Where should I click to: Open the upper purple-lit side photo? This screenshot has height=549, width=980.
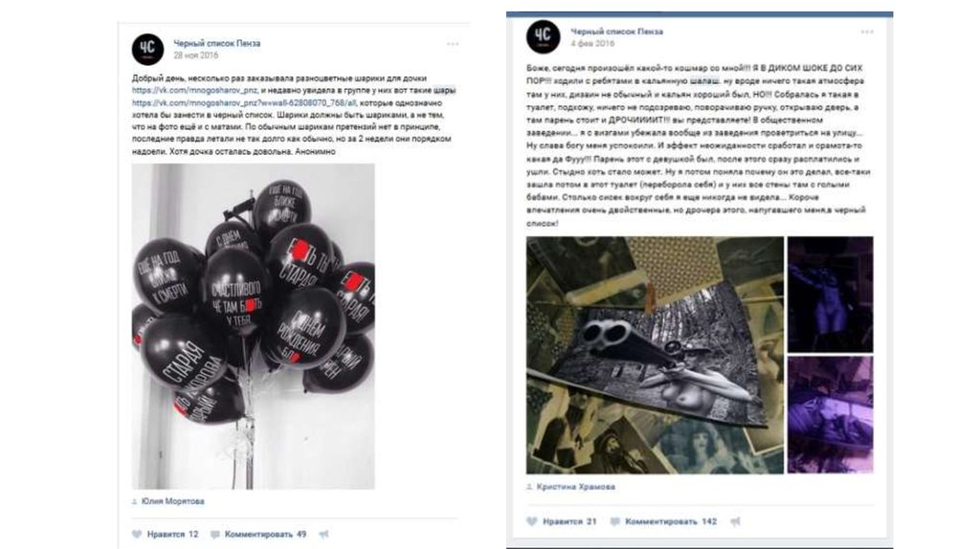click(830, 295)
